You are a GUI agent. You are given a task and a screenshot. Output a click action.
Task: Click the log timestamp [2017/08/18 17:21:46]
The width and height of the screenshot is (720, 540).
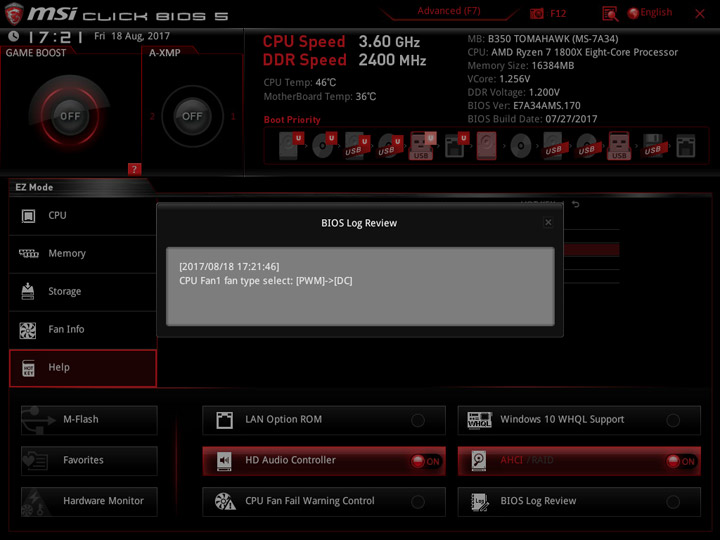pyautogui.click(x=229, y=266)
